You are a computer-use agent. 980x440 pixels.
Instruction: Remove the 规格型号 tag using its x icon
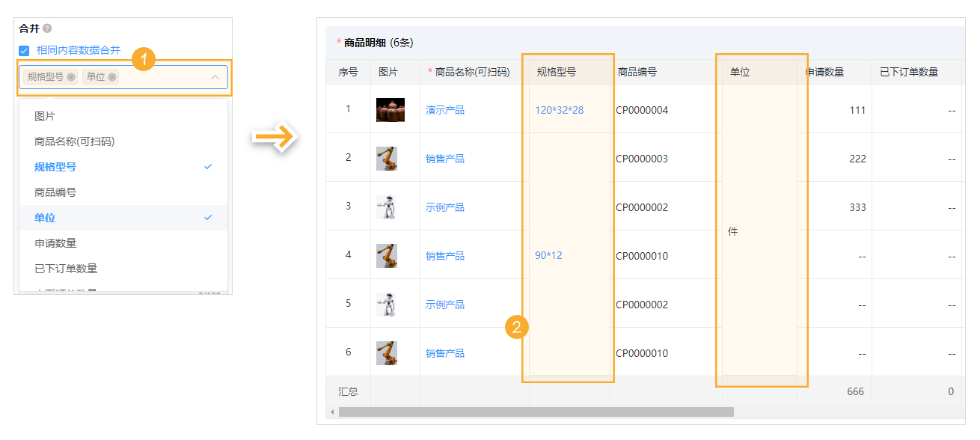(x=71, y=77)
